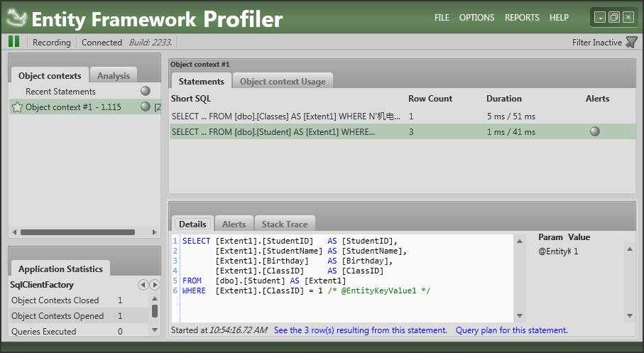Image resolution: width=644 pixels, height=353 pixels.
Task: Click the SqlClientFactory heading
Action: 42,284
